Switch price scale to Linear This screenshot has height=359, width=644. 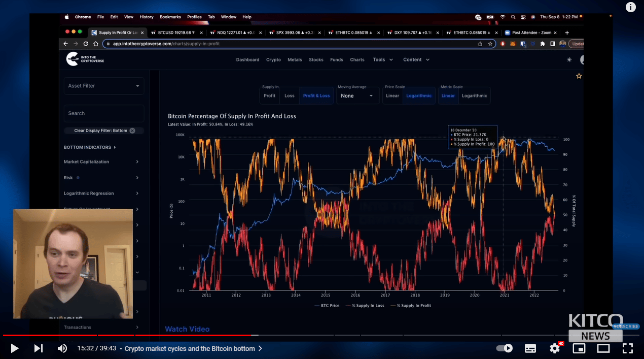tap(392, 95)
